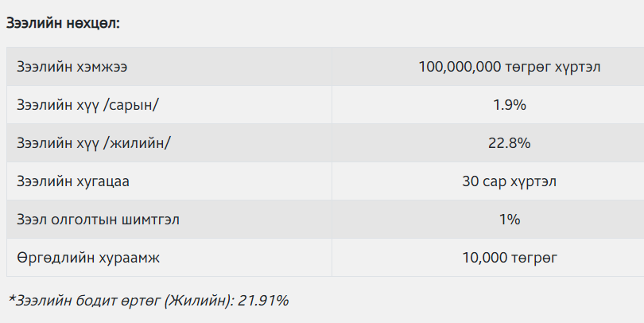Click the 30 сар хүртэл value
Viewport: 644px width, 323px height.
click(x=510, y=181)
